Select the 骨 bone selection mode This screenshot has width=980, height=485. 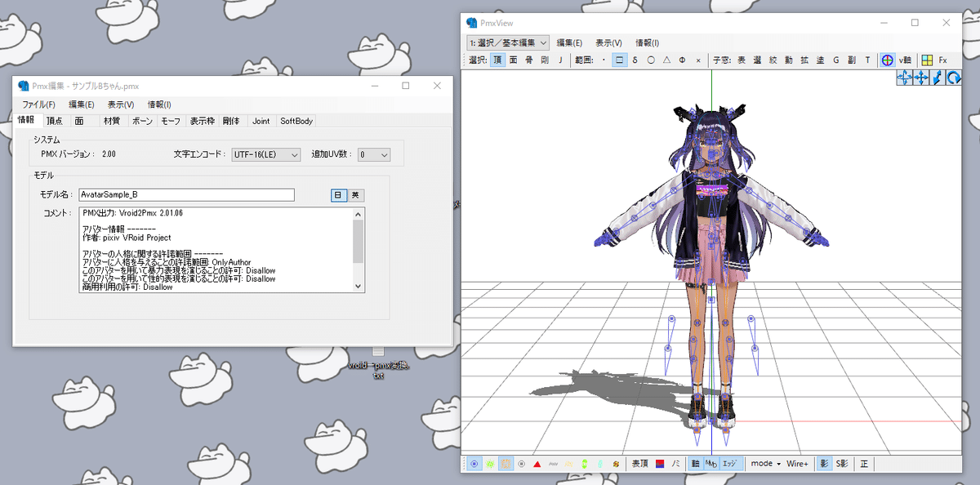[529, 60]
